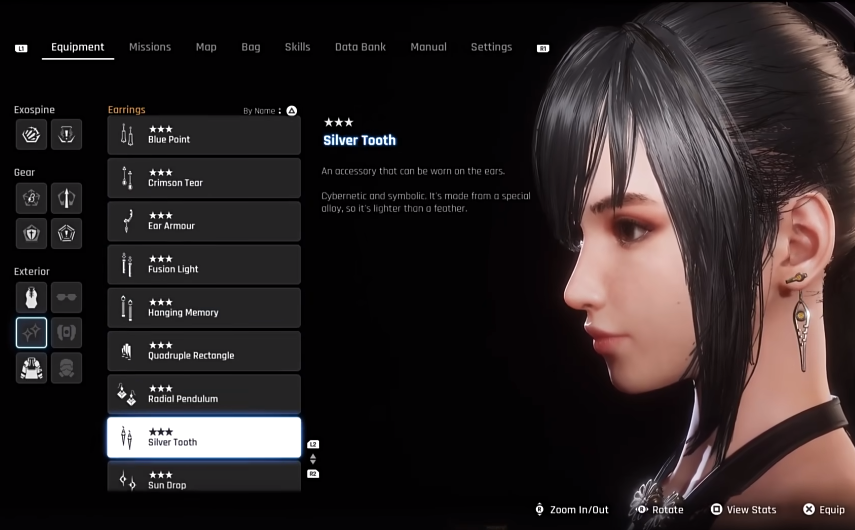
Task: Click the pentagon-shaped Gear slot
Action: point(67,233)
